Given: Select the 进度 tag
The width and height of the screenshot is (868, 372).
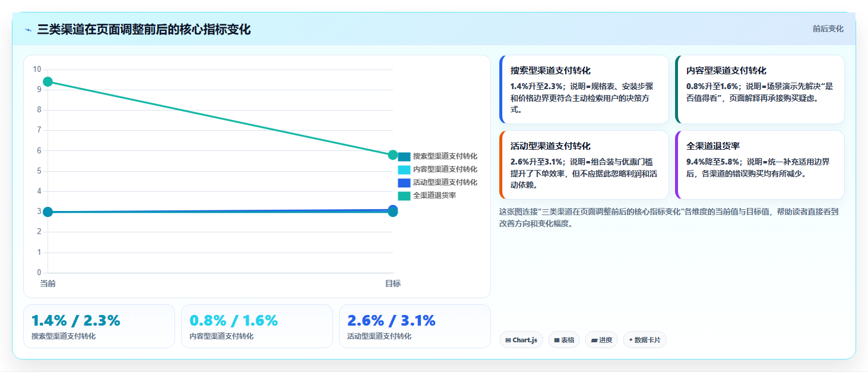Looking at the screenshot, I should click(x=601, y=340).
